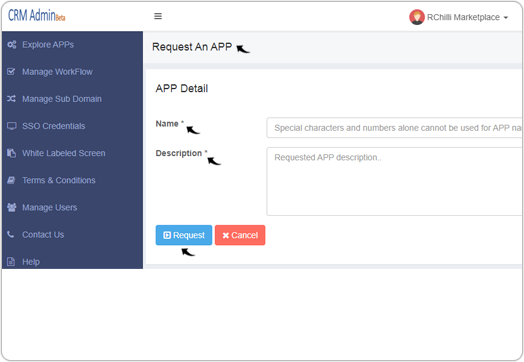The width and height of the screenshot is (524, 362).
Task: Click the Manage Users group icon
Action: tap(12, 207)
